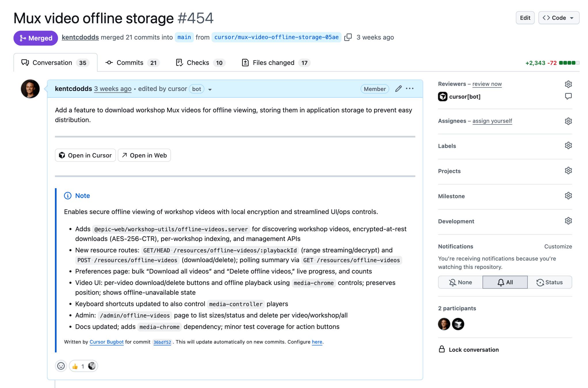Click the cursor[bot] review comment icon

[x=568, y=97]
